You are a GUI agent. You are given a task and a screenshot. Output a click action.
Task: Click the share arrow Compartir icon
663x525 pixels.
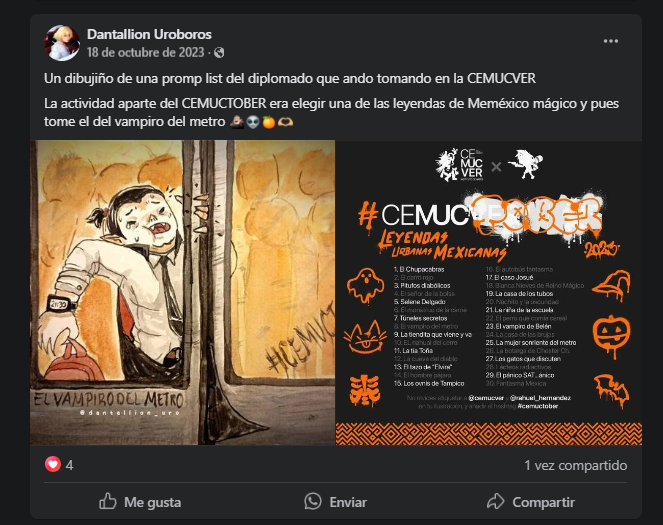click(x=496, y=501)
